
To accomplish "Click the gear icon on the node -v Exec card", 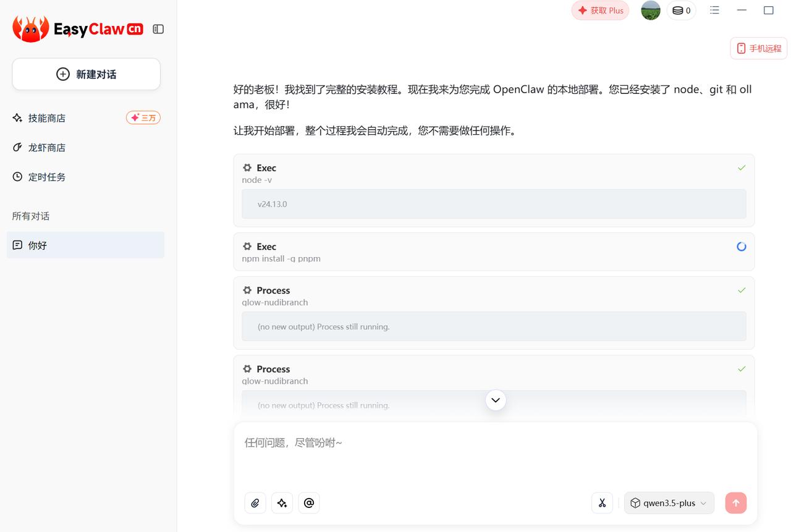I will [247, 167].
